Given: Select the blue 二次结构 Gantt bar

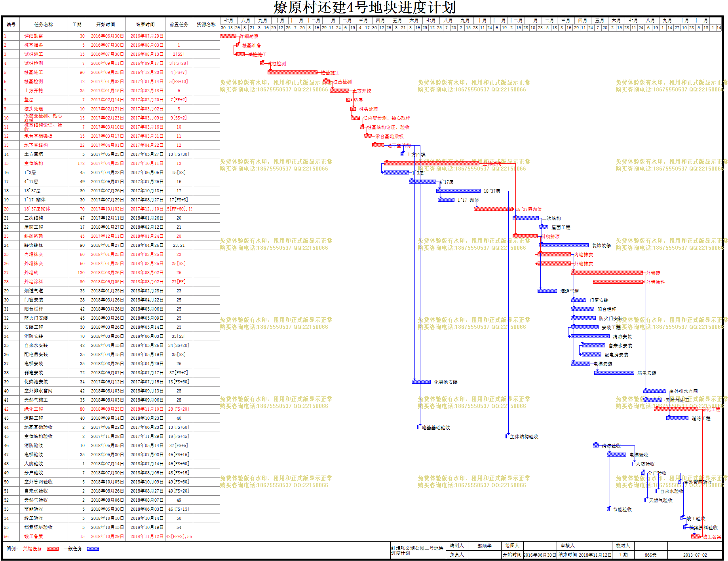Looking at the screenshot, I should 526,218.
